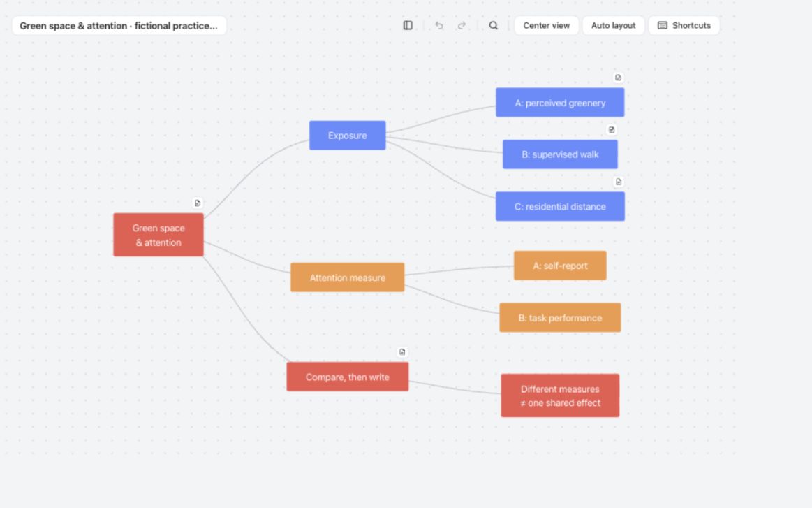
Task: Click the undo arrow icon
Action: (439, 25)
